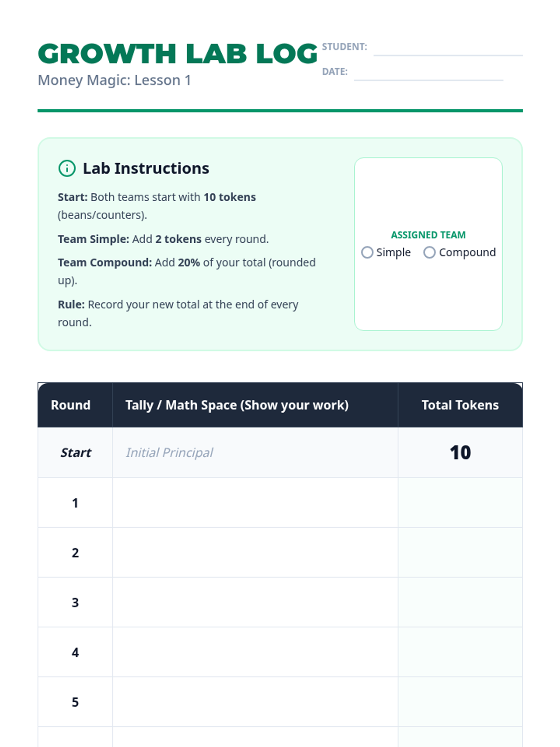Image resolution: width=560 pixels, height=747 pixels.
Task: Click Round 1 total tokens cell
Action: pos(460,503)
